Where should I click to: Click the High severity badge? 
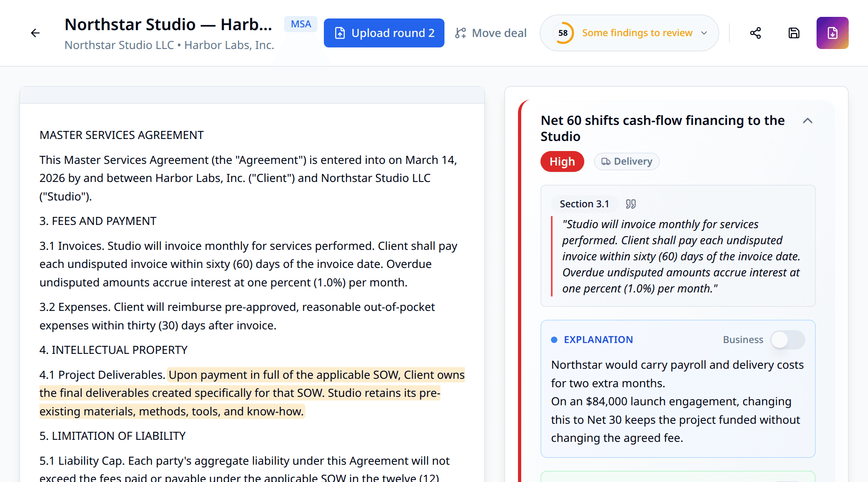coord(562,161)
